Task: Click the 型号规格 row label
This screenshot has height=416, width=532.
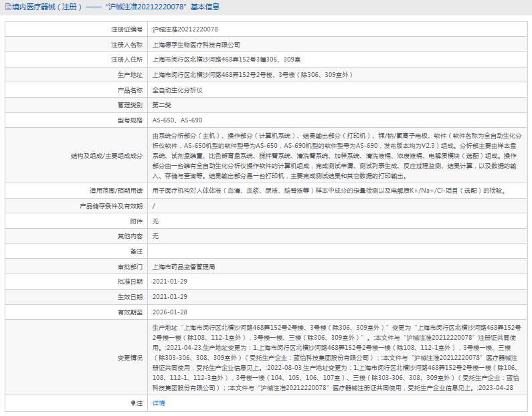Action: [130, 120]
